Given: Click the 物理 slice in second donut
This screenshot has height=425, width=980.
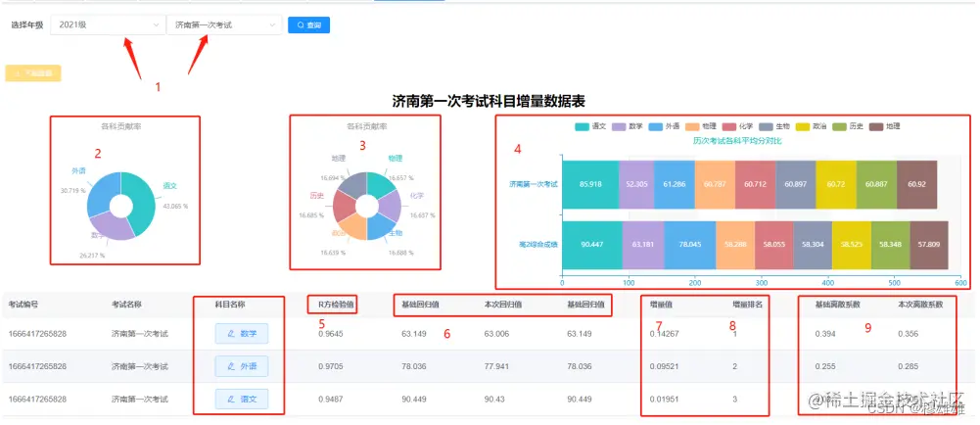Looking at the screenshot, I should click(380, 183).
